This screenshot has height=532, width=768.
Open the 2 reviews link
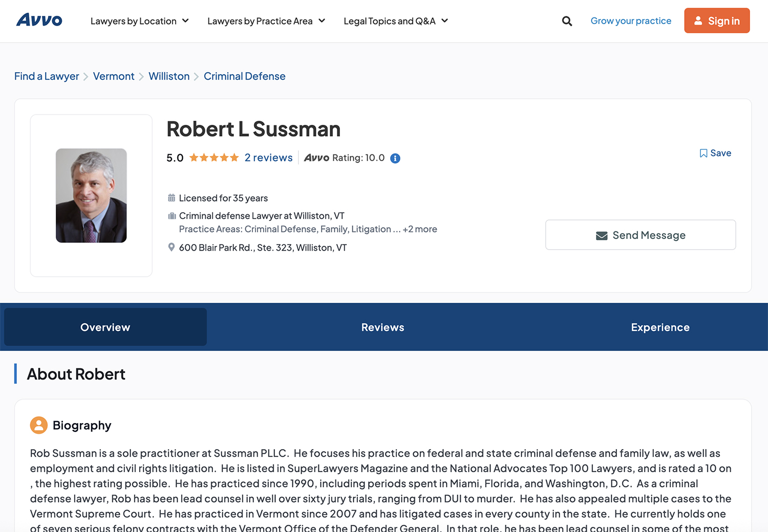268,158
